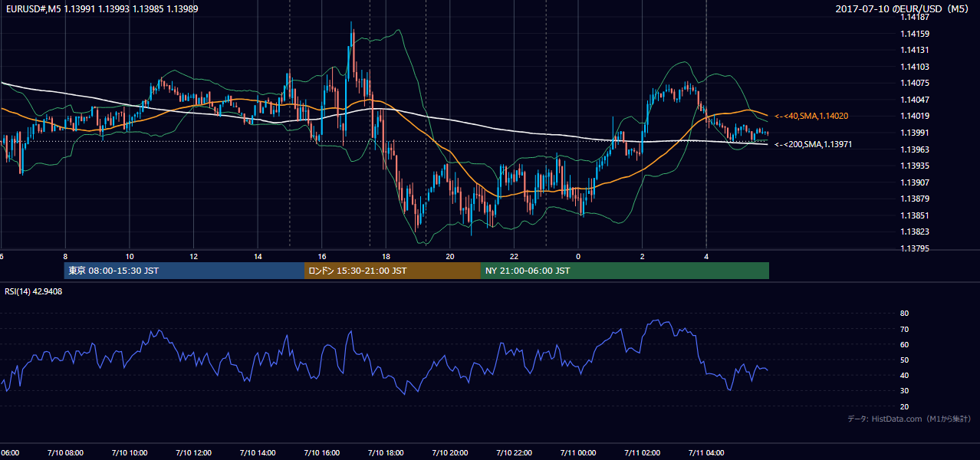Click the 7/10 20:00 time axis label
The width and height of the screenshot is (980, 460).
click(x=449, y=453)
